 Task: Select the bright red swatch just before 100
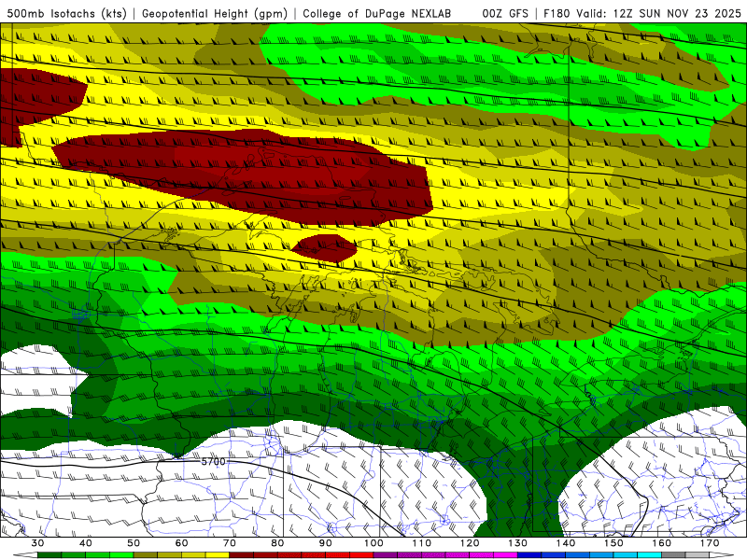pos(361,555)
